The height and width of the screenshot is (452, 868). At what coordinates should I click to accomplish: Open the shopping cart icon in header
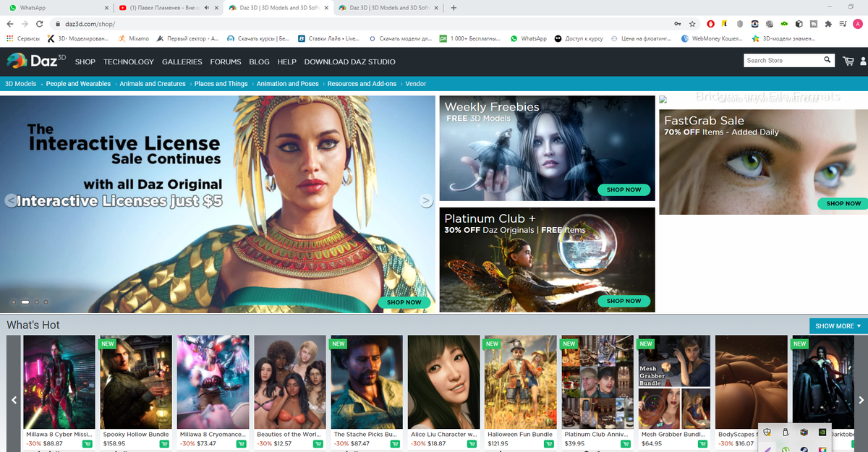[848, 61]
